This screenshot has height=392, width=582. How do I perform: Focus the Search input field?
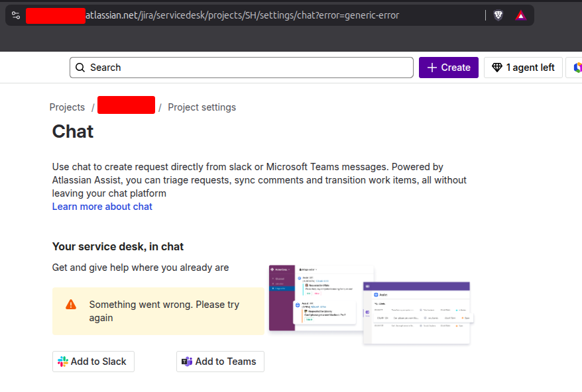(242, 68)
